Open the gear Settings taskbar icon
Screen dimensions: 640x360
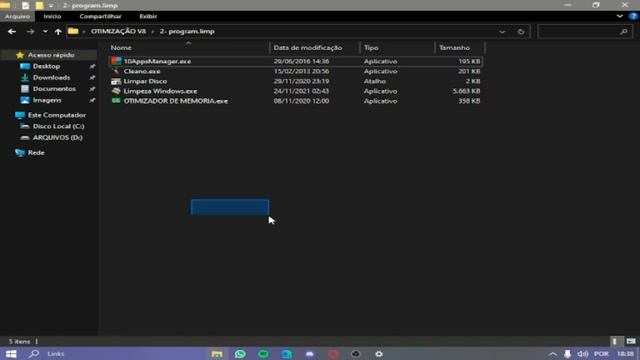pyautogui.click(x=379, y=354)
